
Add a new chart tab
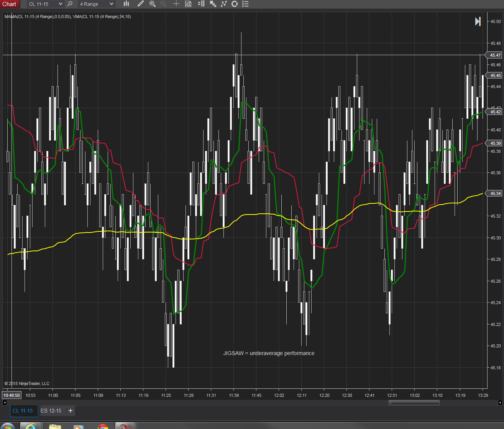[x=71, y=411]
